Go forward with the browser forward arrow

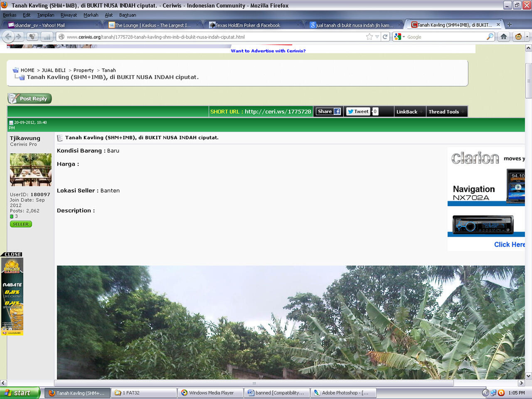(19, 37)
